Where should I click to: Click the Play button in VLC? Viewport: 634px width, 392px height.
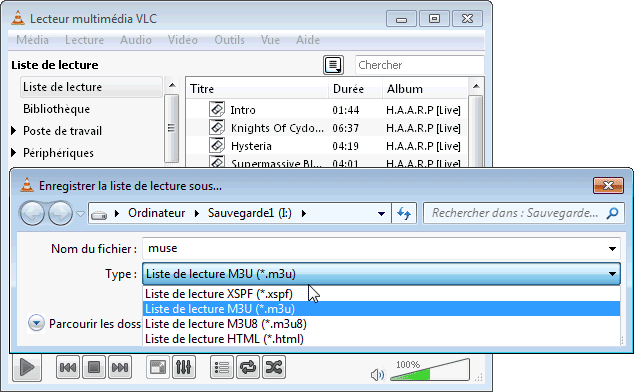point(27,367)
